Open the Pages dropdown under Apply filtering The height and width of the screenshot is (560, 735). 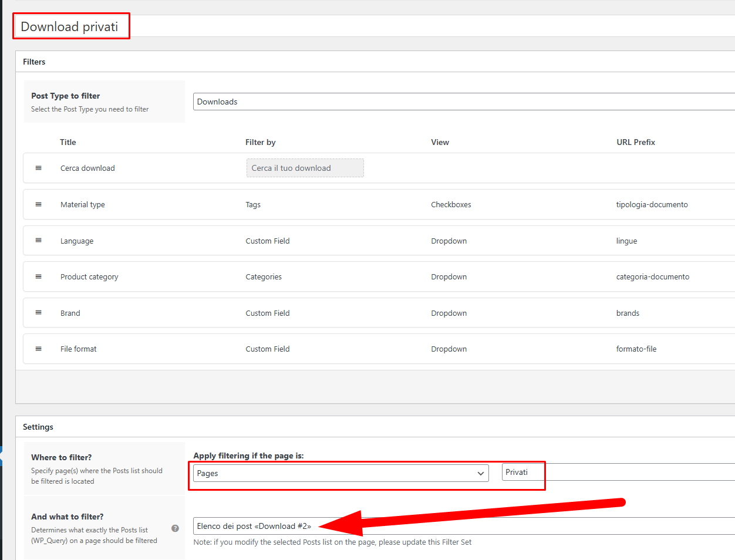[341, 473]
